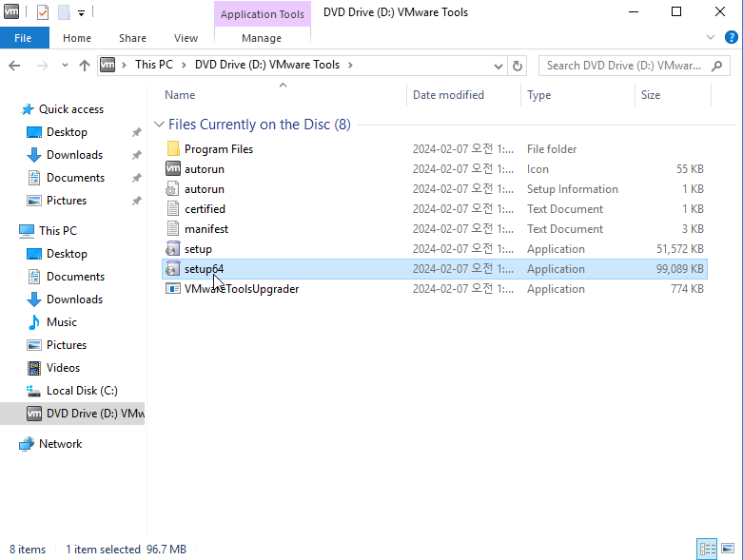Click Quick access in navigation pane
This screenshot has height=560, width=743.
[x=71, y=109]
